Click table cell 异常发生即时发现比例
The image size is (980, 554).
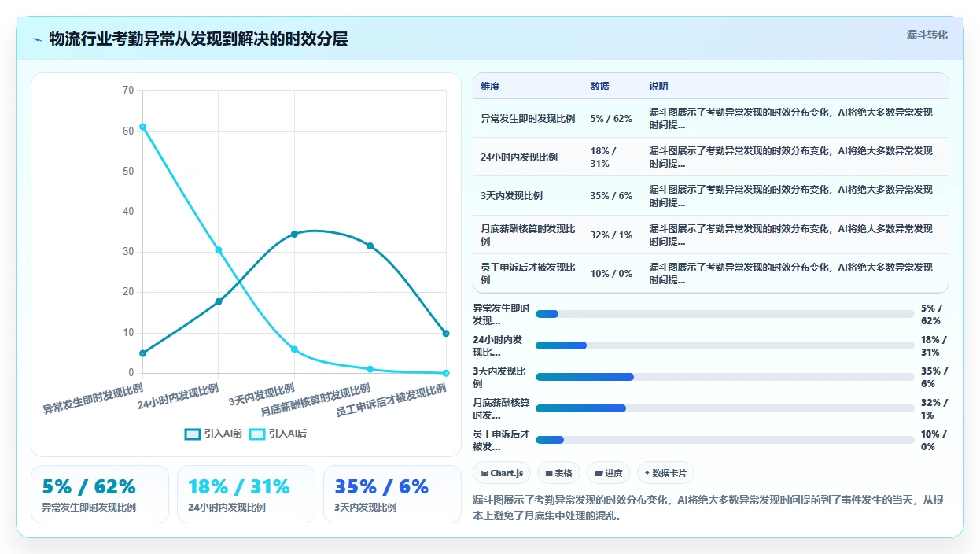[528, 119]
